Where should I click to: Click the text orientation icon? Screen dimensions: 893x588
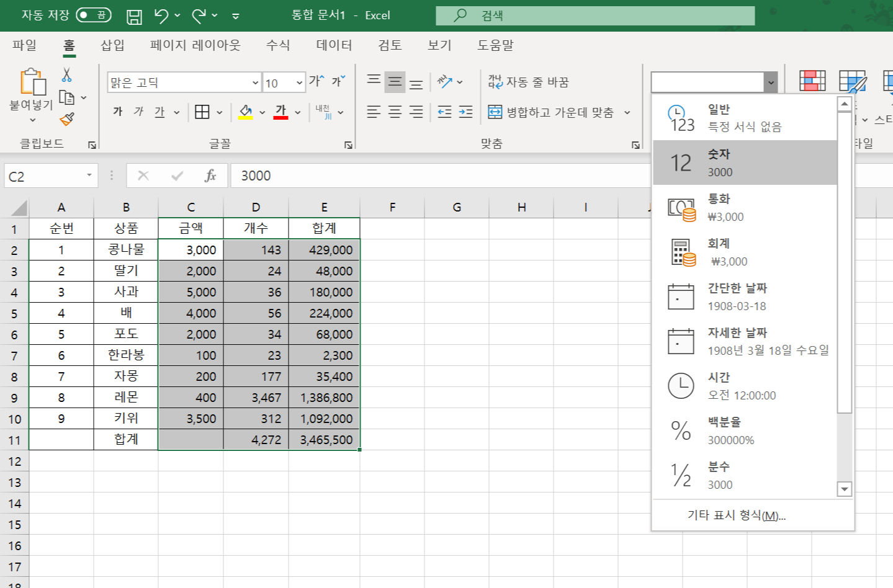(445, 81)
